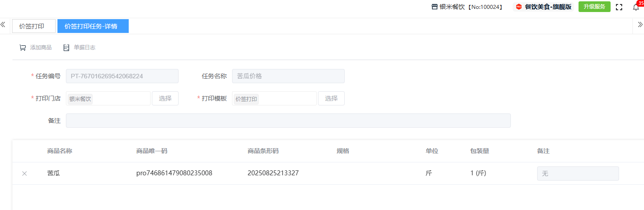
Task: Focus the 备注 text field in form
Action: [x=288, y=121]
